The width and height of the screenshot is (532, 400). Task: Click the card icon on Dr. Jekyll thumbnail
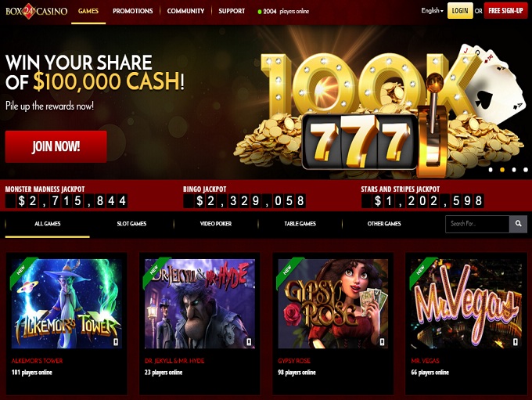coord(249,341)
